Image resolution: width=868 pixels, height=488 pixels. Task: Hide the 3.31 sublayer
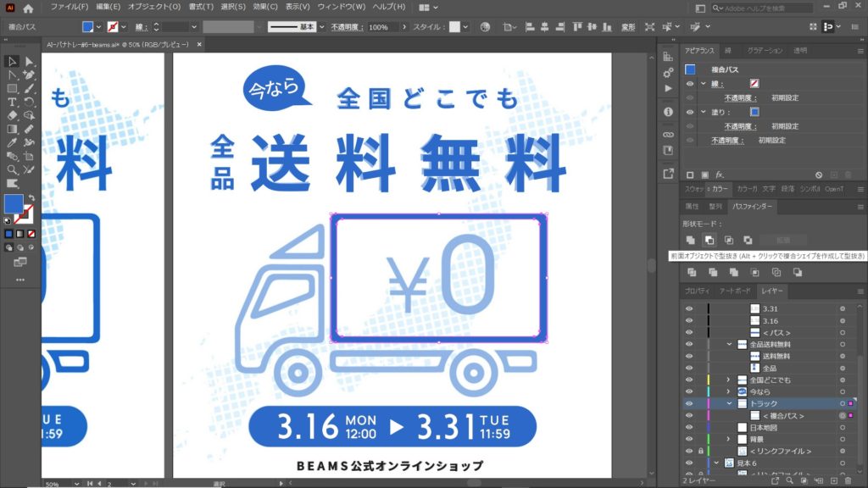click(x=689, y=308)
